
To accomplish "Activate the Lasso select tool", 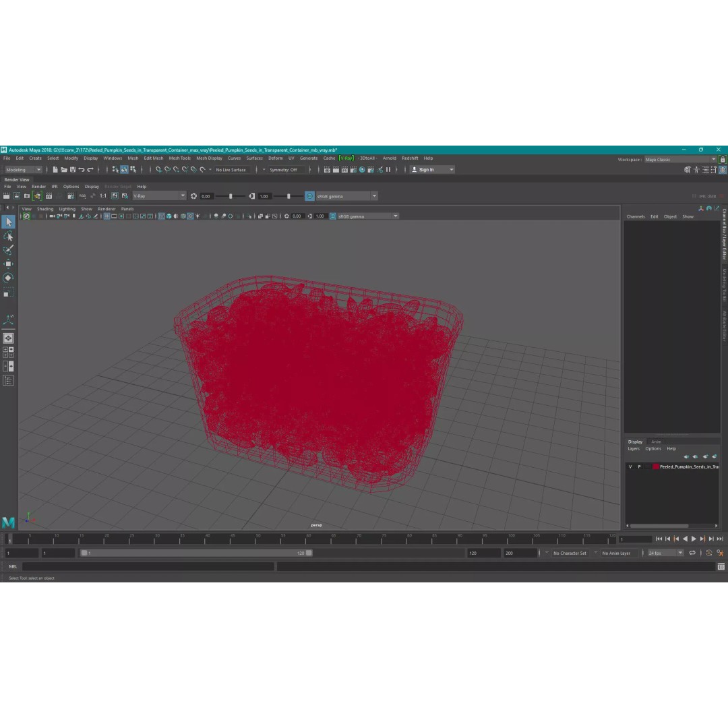I will coord(8,237).
